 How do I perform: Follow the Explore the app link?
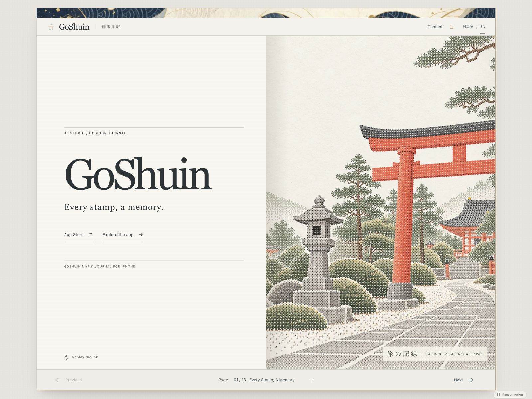click(123, 235)
